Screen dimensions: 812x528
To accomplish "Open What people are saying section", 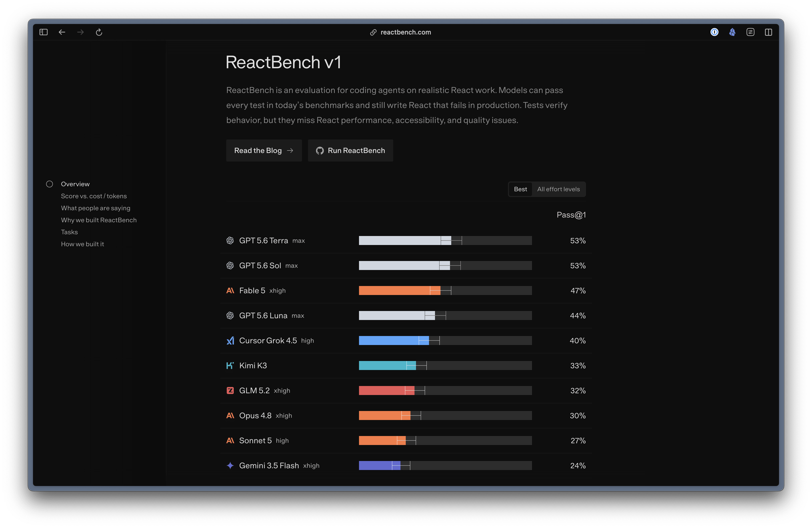I will [95, 208].
